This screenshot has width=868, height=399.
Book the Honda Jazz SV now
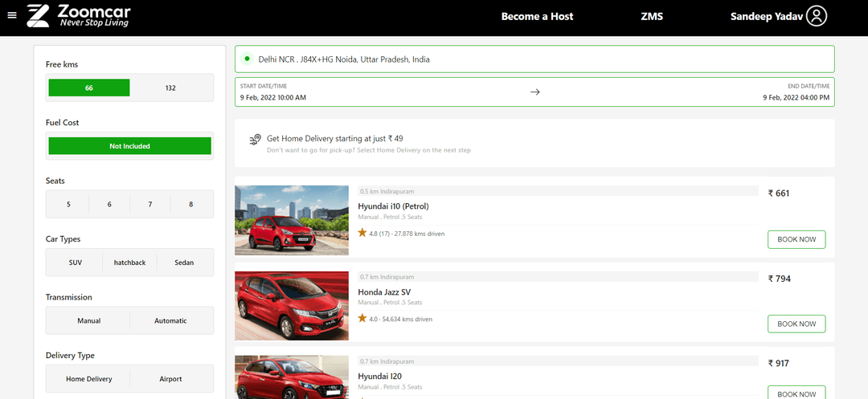796,324
